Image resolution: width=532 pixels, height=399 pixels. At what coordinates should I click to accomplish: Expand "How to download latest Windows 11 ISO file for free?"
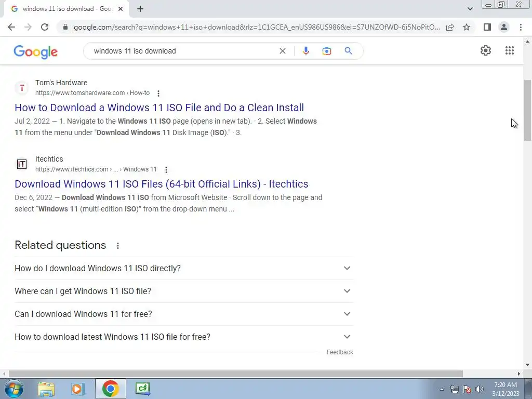tap(184, 337)
